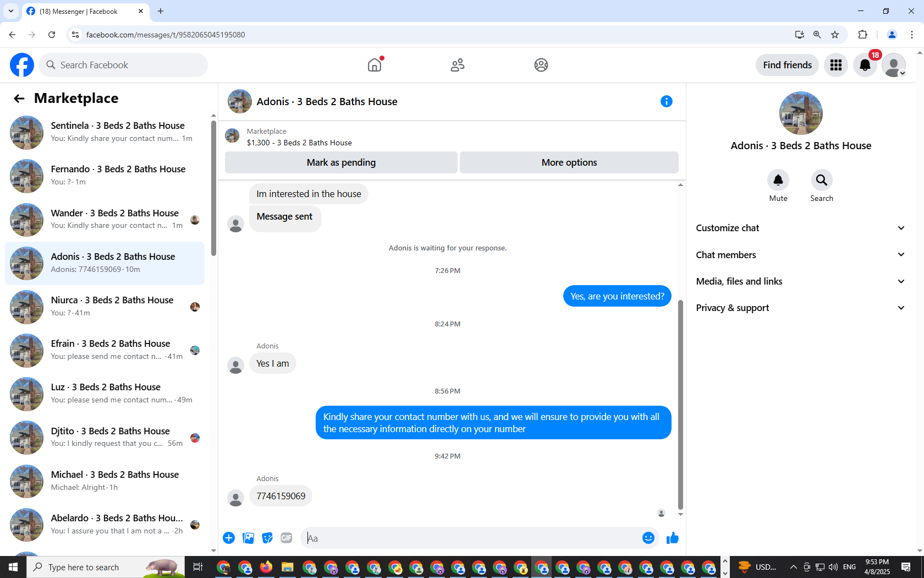Choose a sticker
924x578 pixels.
click(267, 538)
